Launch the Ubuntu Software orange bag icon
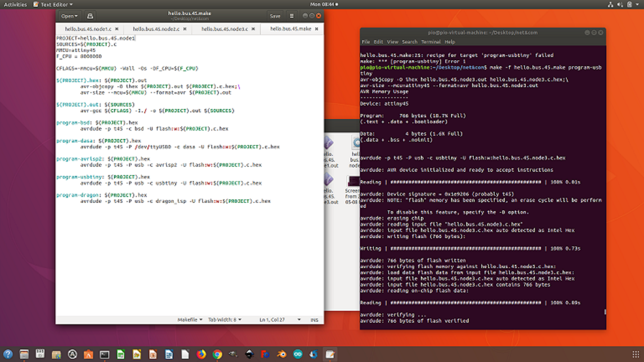This screenshot has width=644, height=362. pos(88,354)
